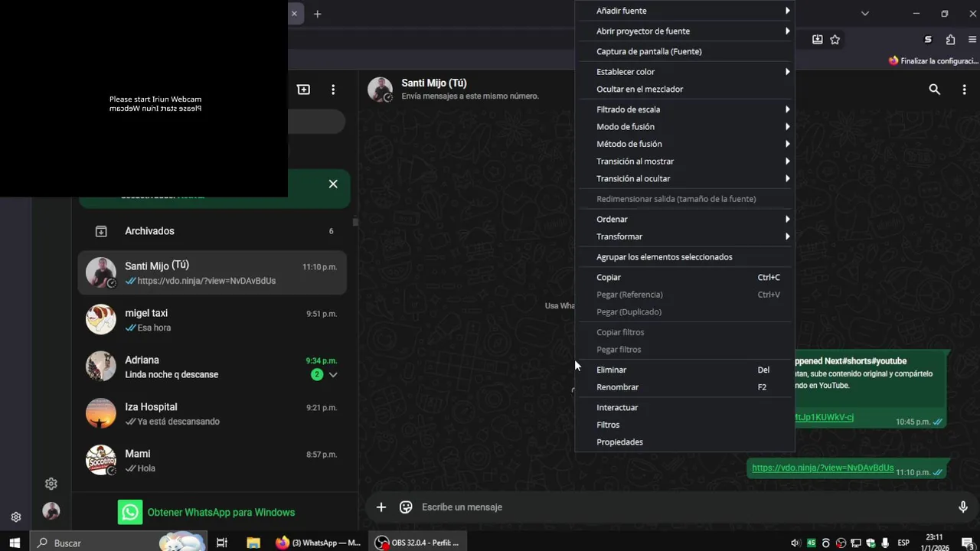Viewport: 980px width, 551px height.
Task: Open a new browser tab
Action: coord(317,14)
